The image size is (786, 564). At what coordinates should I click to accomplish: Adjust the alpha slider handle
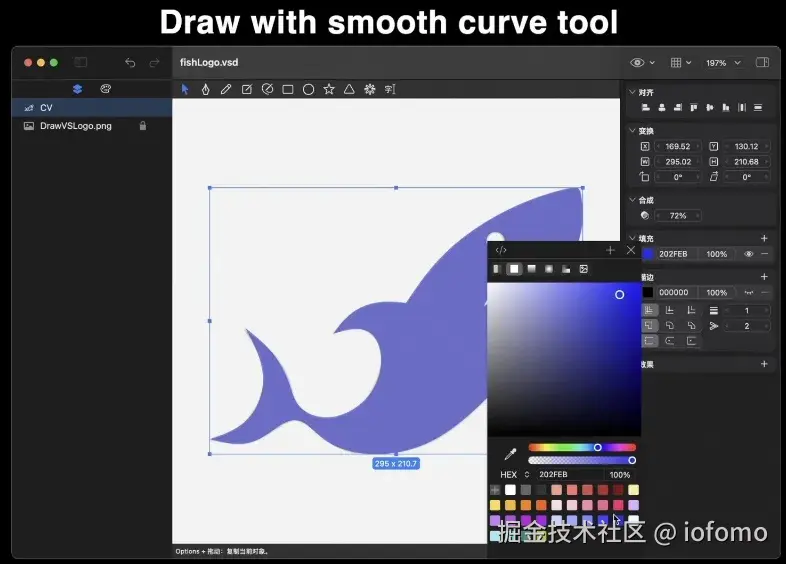click(632, 460)
